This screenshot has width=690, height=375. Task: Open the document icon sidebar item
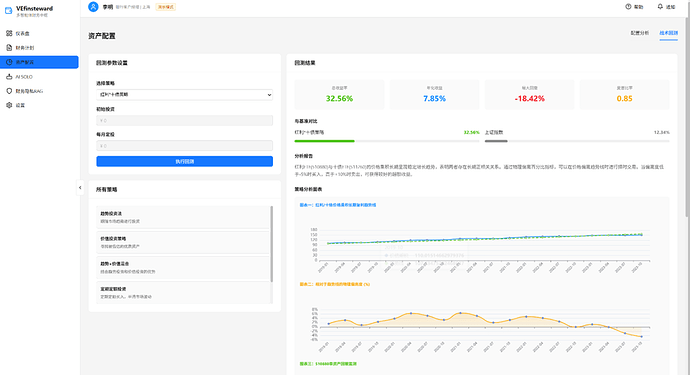point(9,48)
